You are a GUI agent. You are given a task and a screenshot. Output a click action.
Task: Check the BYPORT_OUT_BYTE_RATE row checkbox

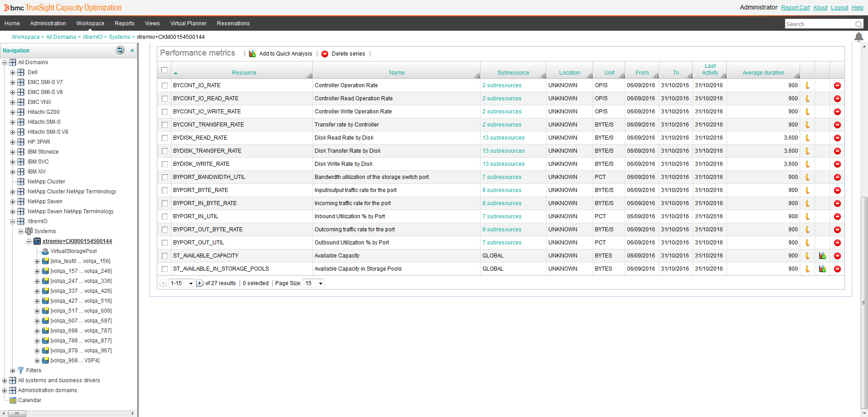(x=165, y=230)
